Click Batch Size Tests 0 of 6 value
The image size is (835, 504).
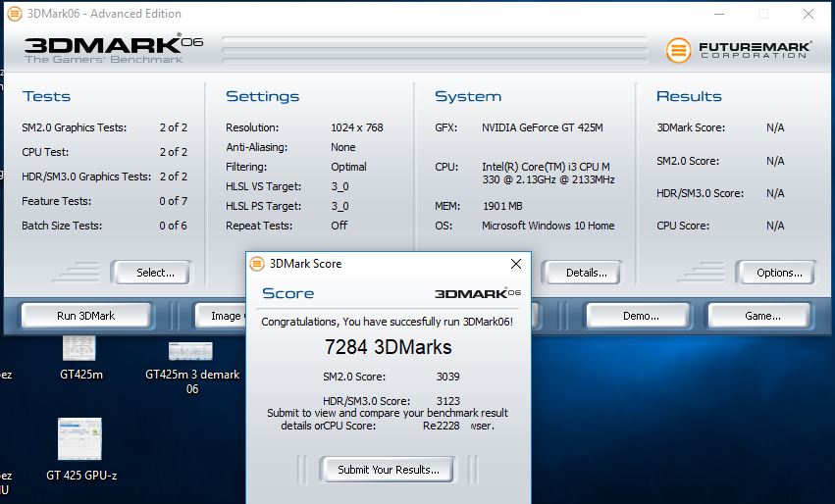[173, 226]
